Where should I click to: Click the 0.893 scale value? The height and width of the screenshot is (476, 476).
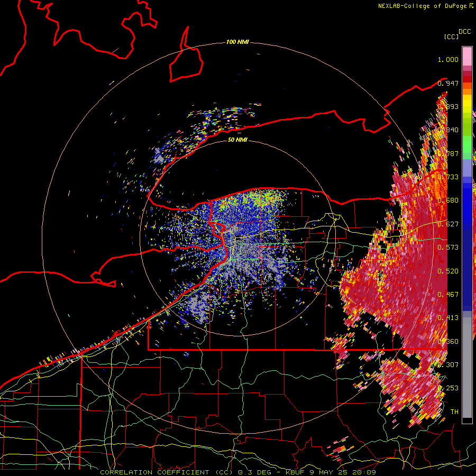point(448,106)
